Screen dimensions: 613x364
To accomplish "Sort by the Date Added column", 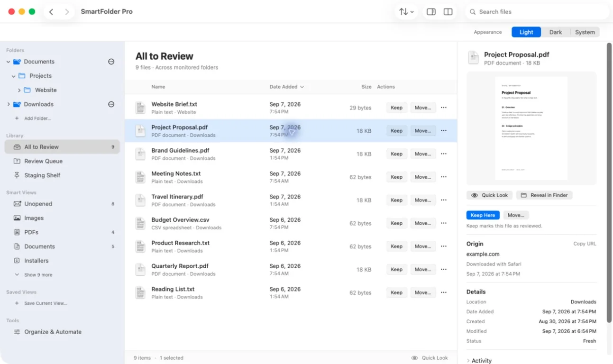I will 287,87.
